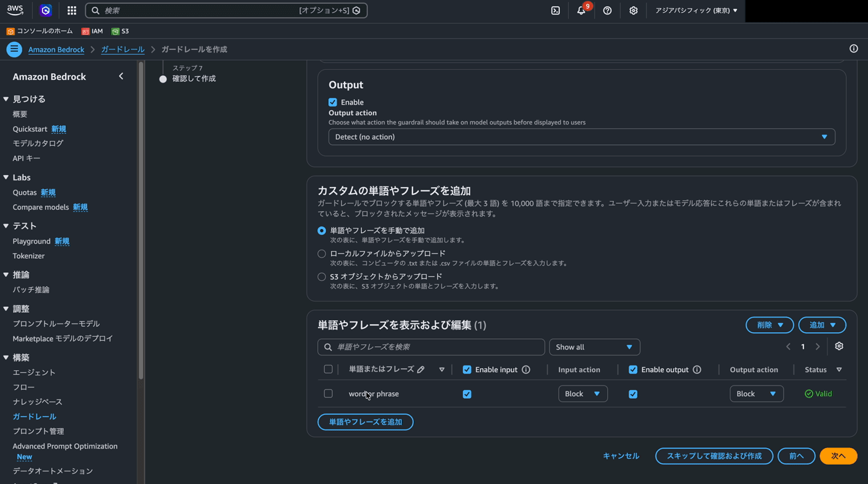Open API キー in the sidebar
Image resolution: width=868 pixels, height=484 pixels.
click(x=27, y=158)
